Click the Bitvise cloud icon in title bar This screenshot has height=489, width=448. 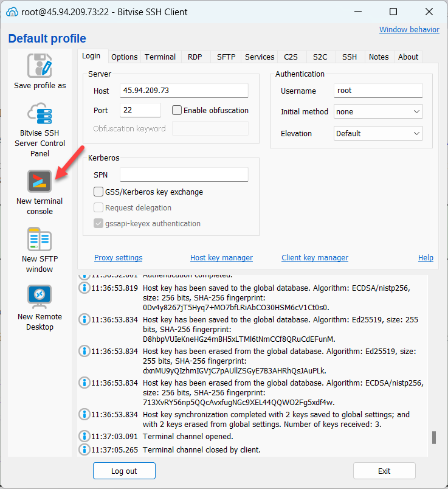click(x=12, y=12)
